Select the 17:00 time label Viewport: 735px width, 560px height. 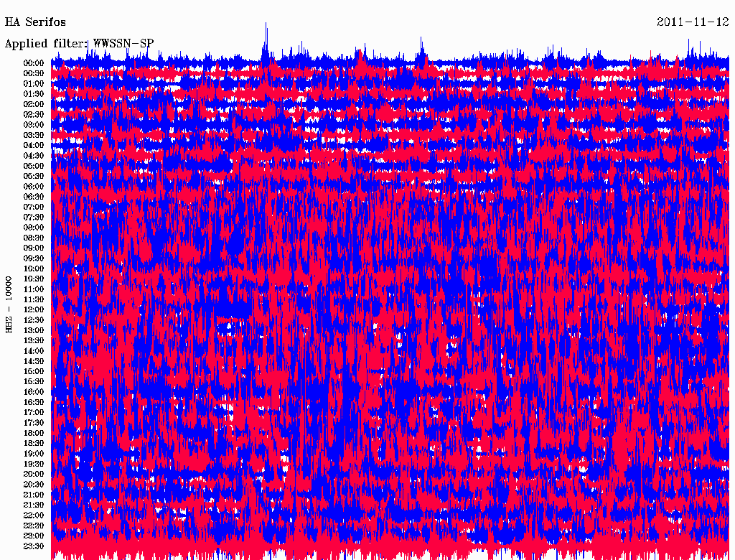[34, 413]
